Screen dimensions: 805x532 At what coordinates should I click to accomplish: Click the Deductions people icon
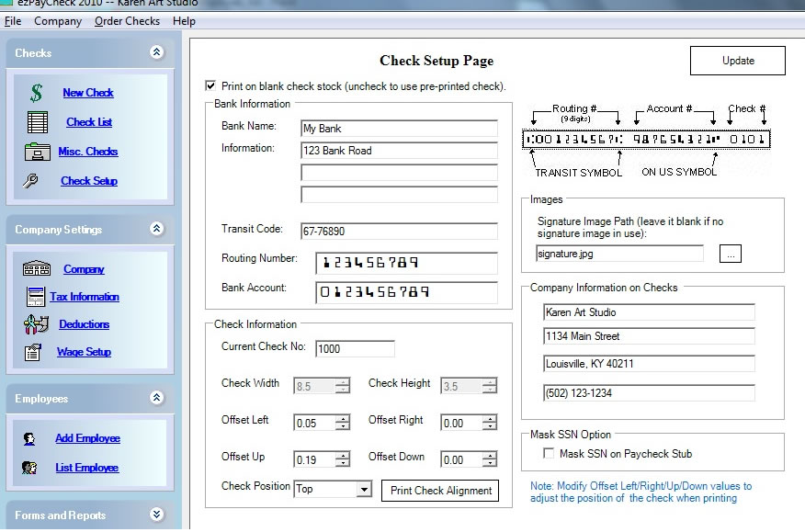click(x=36, y=324)
